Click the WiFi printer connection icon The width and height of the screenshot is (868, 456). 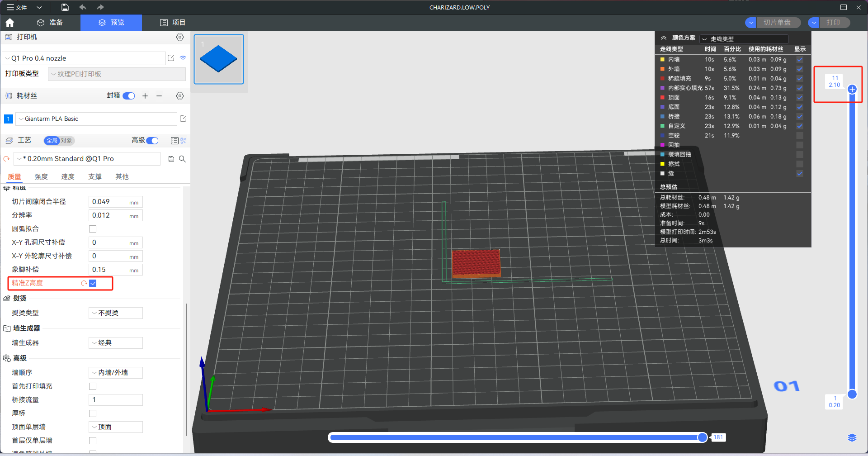pos(183,58)
